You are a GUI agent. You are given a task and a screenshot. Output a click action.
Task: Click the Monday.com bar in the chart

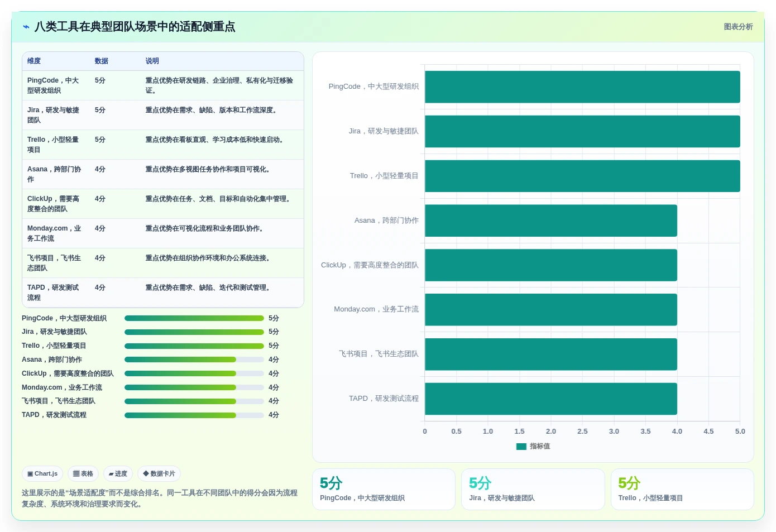551,309
